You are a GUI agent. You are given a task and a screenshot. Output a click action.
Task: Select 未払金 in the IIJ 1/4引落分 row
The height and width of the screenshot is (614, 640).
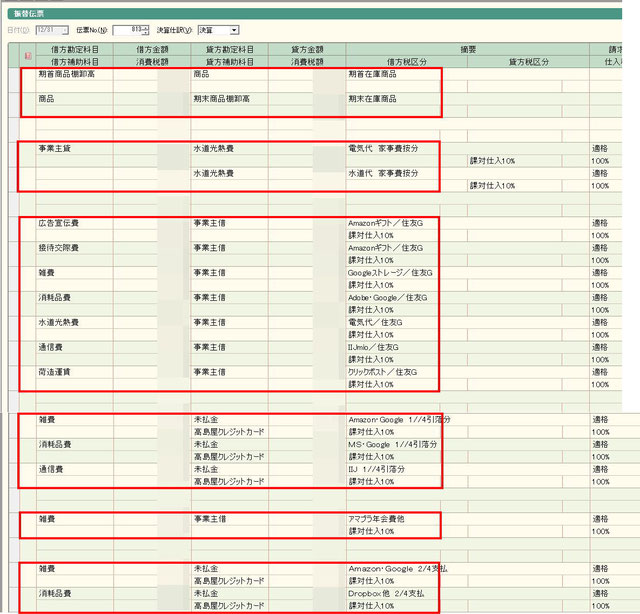click(x=229, y=469)
